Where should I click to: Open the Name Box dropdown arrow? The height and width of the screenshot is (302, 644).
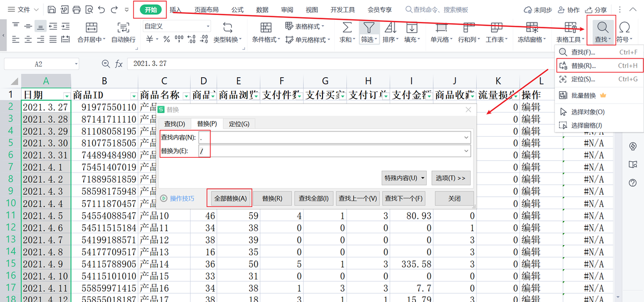pyautogui.click(x=76, y=64)
